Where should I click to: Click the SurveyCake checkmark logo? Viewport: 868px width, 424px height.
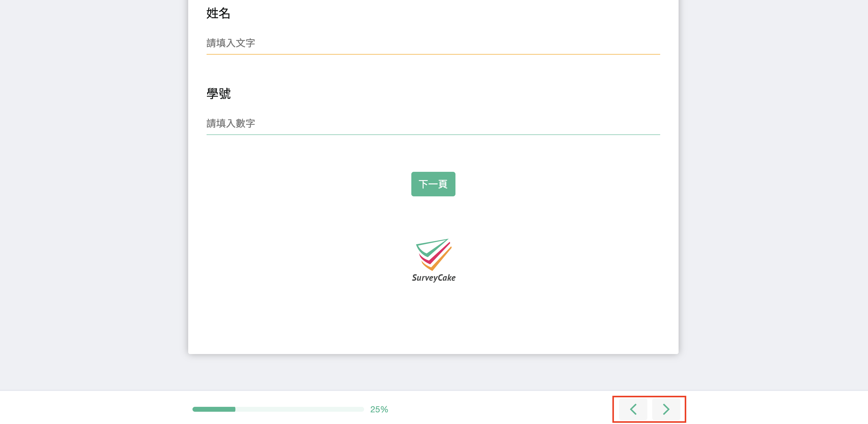pyautogui.click(x=433, y=254)
